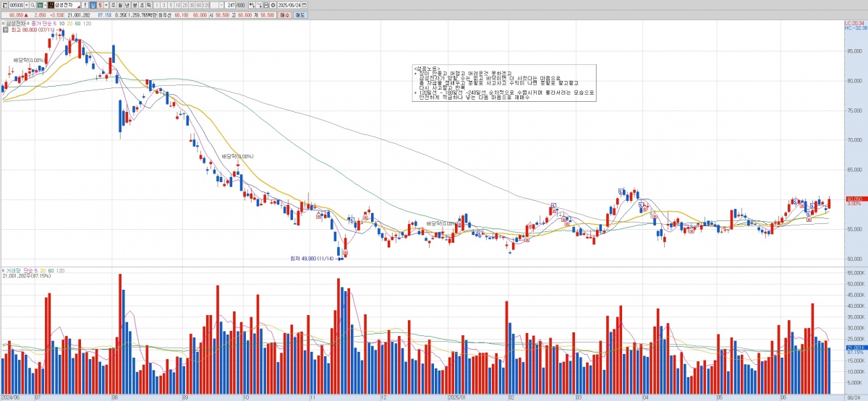Open the stock code 005930 dropdown
This screenshot has width=868, height=401.
pyautogui.click(x=25, y=4)
